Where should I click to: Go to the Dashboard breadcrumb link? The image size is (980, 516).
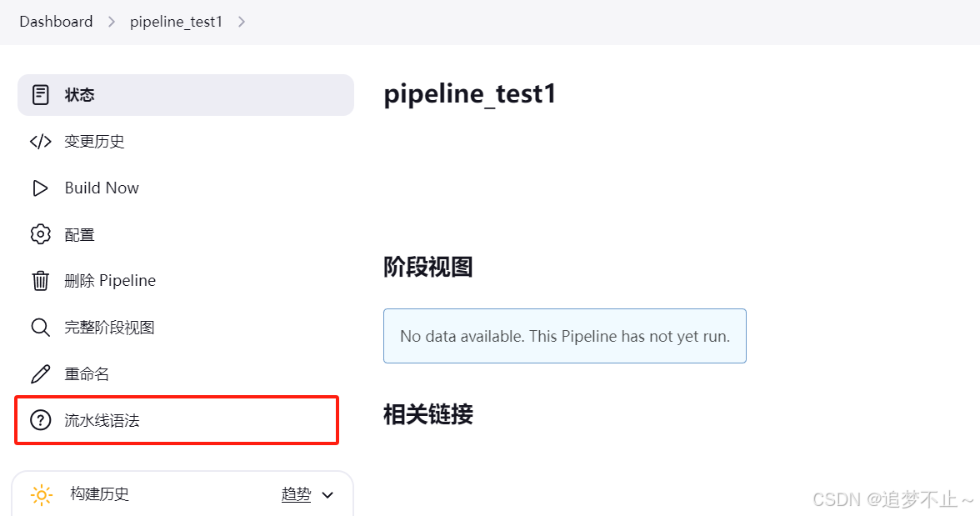coord(57,22)
